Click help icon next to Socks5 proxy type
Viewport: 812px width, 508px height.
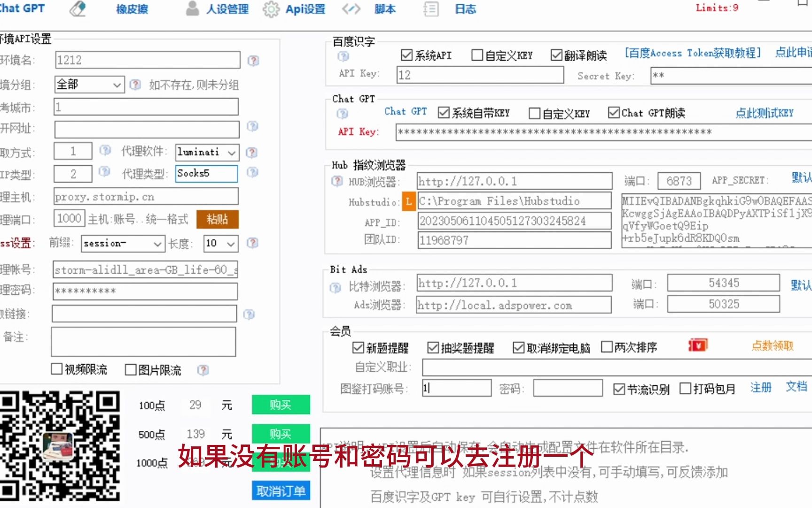click(252, 173)
